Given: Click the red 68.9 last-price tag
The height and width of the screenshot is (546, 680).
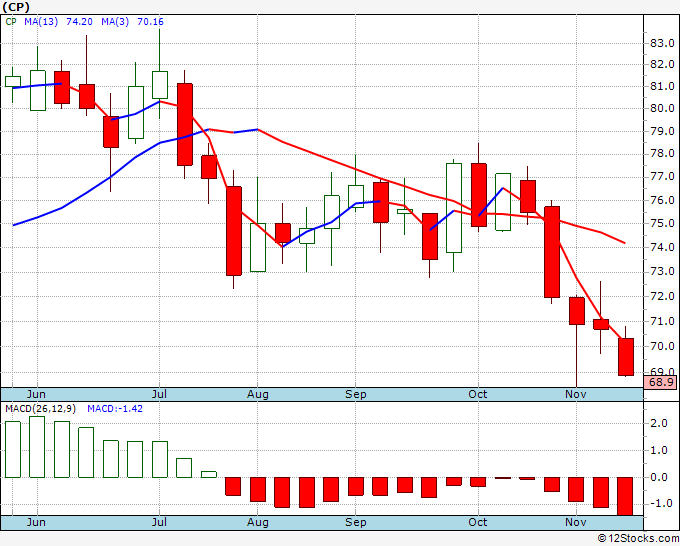Looking at the screenshot, I should (661, 382).
